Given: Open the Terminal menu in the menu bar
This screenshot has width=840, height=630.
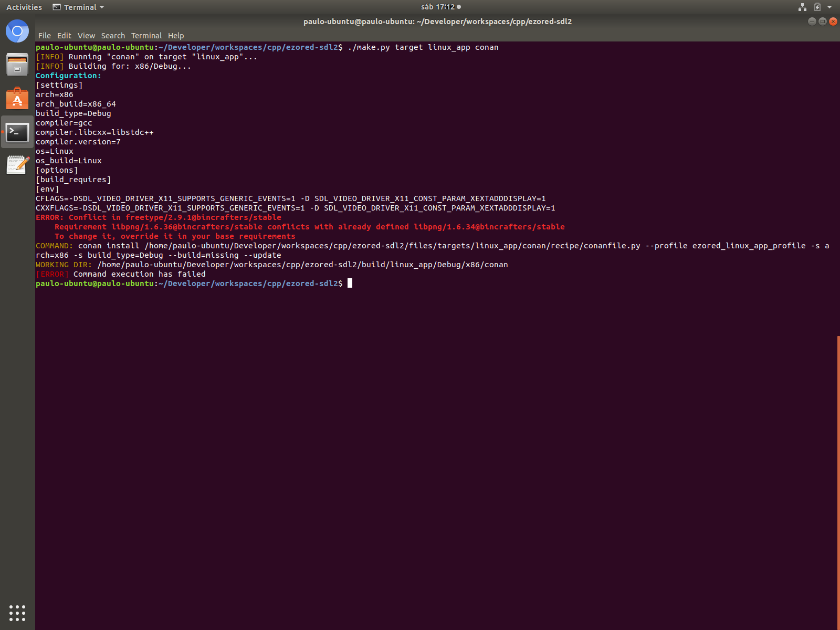Looking at the screenshot, I should pyautogui.click(x=146, y=35).
